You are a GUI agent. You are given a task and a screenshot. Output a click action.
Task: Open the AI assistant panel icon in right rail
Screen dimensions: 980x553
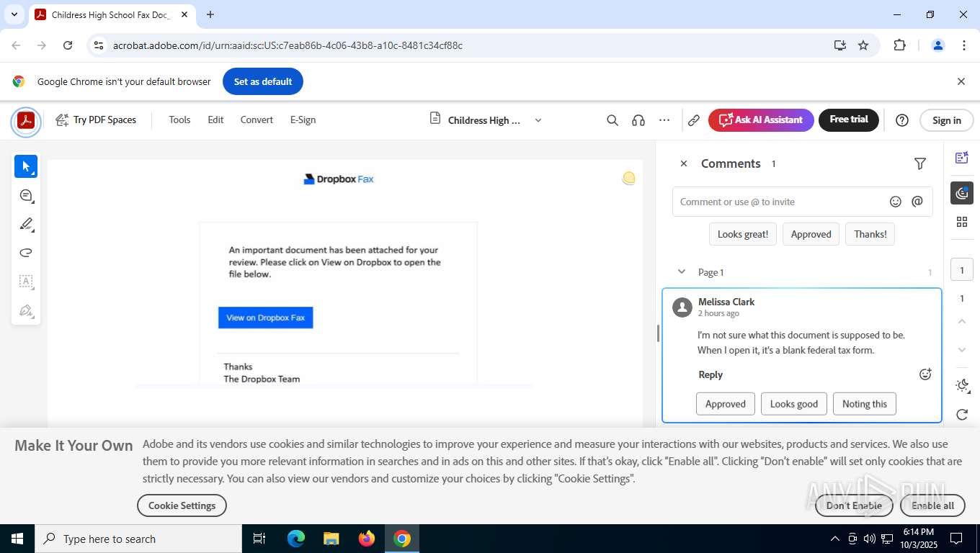coord(962,158)
